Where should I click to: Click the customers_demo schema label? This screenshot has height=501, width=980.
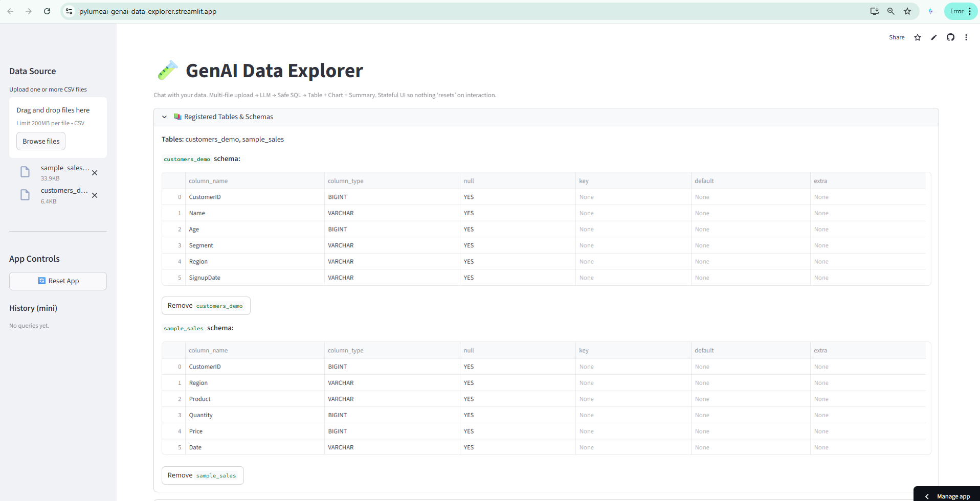[x=187, y=159]
